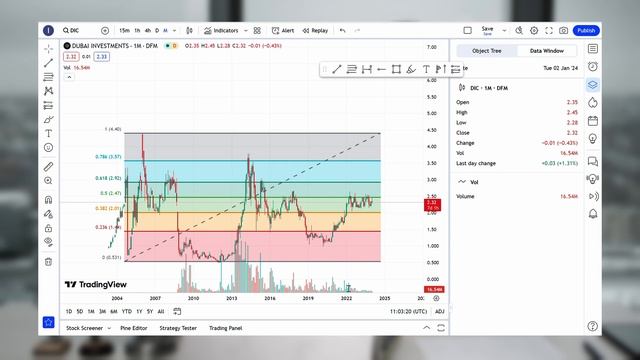
Task: Expand the favorite indicators dropdown arrow
Action: pos(246,31)
